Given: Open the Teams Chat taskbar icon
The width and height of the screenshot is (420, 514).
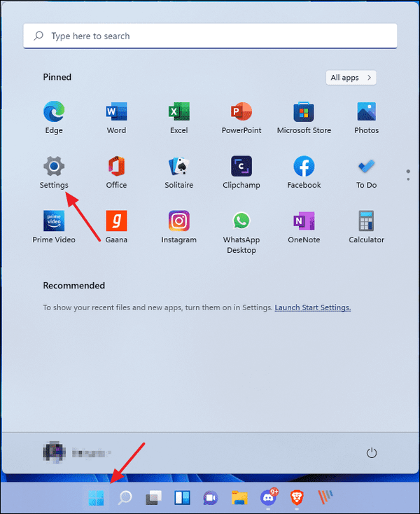Looking at the screenshot, I should (x=211, y=498).
